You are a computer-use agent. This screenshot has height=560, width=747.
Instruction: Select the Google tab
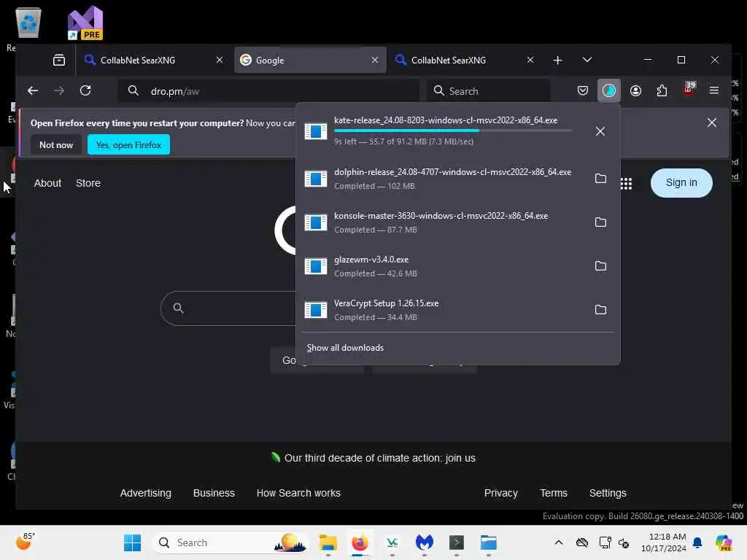click(x=310, y=60)
